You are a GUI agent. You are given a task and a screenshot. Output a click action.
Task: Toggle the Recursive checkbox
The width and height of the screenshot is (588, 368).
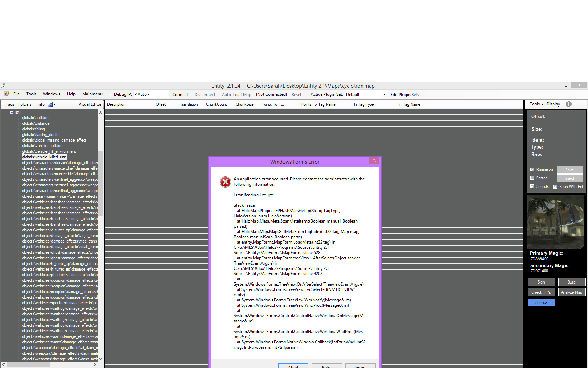[x=532, y=170]
